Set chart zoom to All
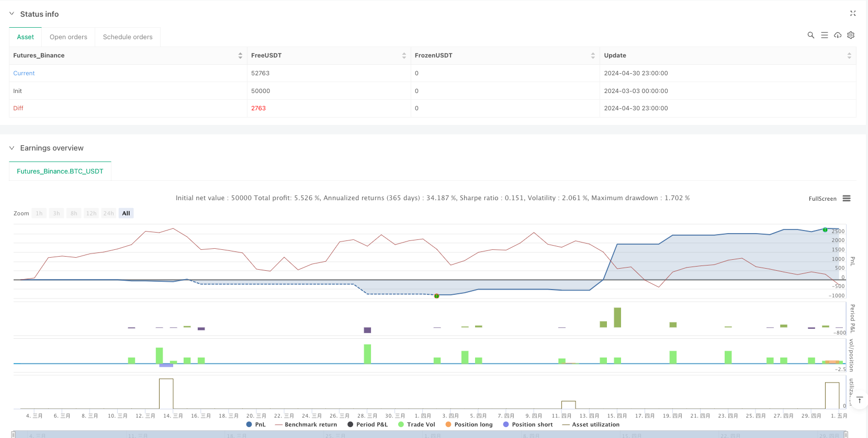The width and height of the screenshot is (868, 438). pyautogui.click(x=126, y=213)
